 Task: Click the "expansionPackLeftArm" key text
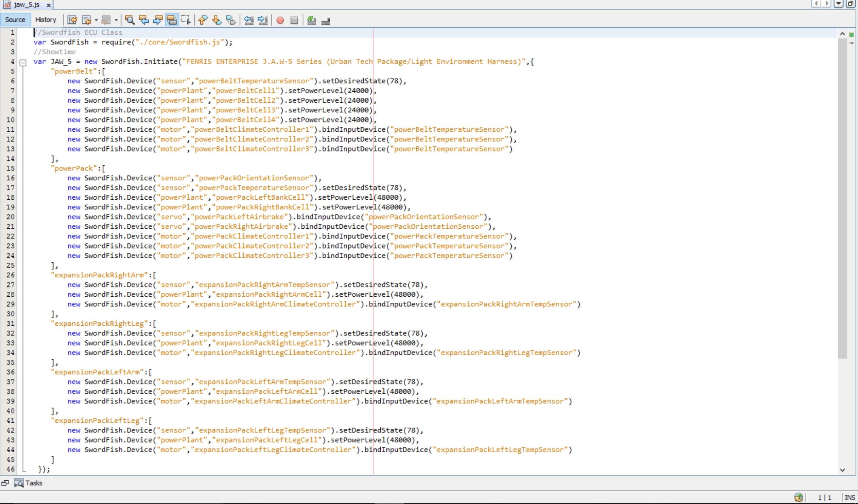click(x=97, y=372)
